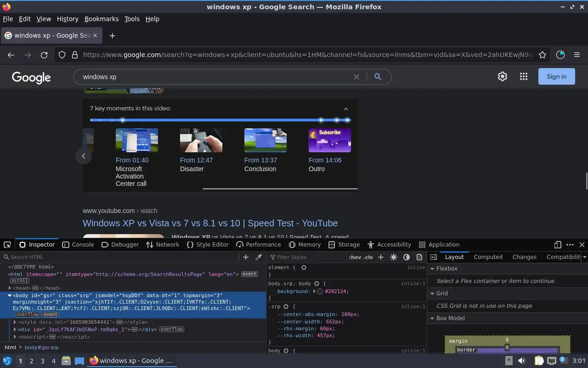Open the responsive design mode icon
This screenshot has height=368, width=588.
click(558, 245)
